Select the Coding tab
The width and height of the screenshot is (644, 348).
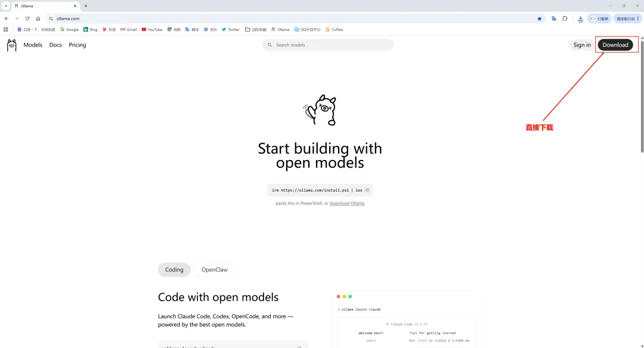click(x=174, y=270)
